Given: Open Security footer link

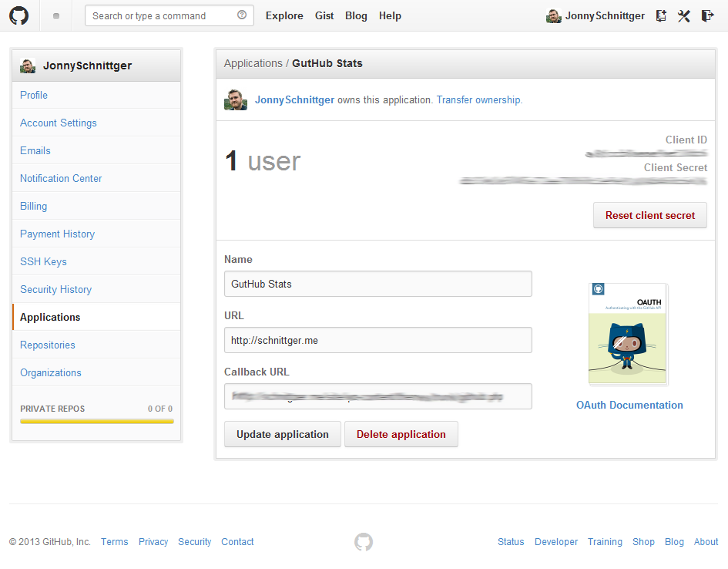Looking at the screenshot, I should pyautogui.click(x=195, y=541).
